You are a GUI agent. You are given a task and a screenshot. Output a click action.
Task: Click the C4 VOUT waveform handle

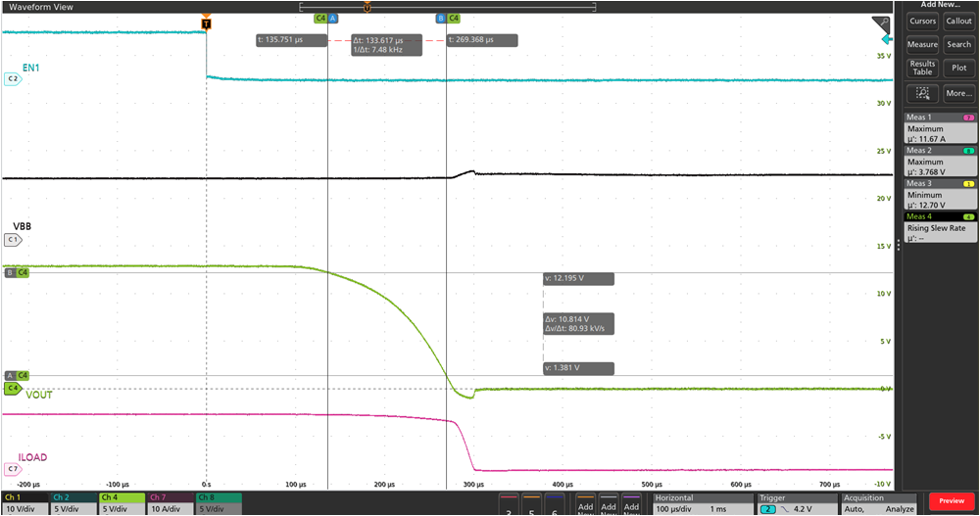pyautogui.click(x=14, y=389)
